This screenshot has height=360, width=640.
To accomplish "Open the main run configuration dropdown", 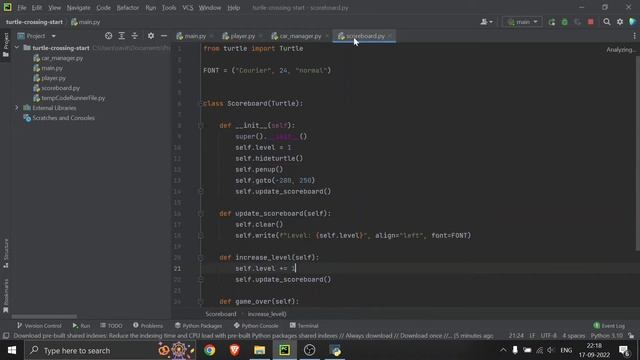I will [x=522, y=22].
